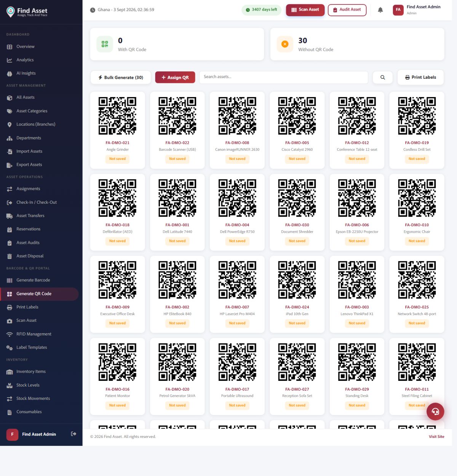
Task: Click the Asset Categories tags icon
Action: tap(10, 111)
